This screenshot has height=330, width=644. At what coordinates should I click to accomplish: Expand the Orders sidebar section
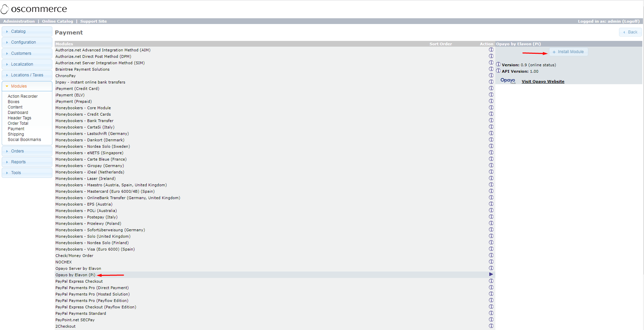coord(27,151)
